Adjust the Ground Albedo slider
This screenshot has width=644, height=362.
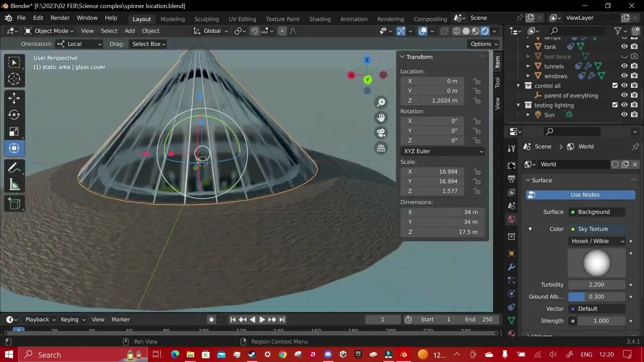coord(597,297)
